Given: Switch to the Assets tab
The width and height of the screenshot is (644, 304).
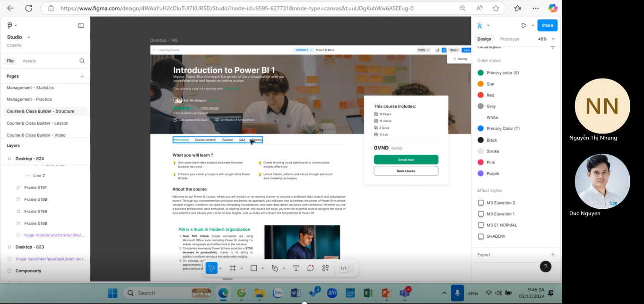Looking at the screenshot, I should [29, 61].
